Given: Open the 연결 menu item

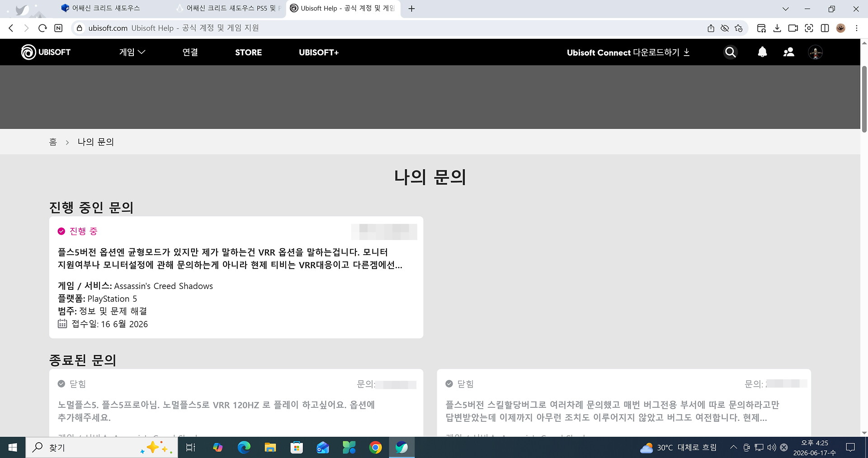Looking at the screenshot, I should pyautogui.click(x=190, y=52).
